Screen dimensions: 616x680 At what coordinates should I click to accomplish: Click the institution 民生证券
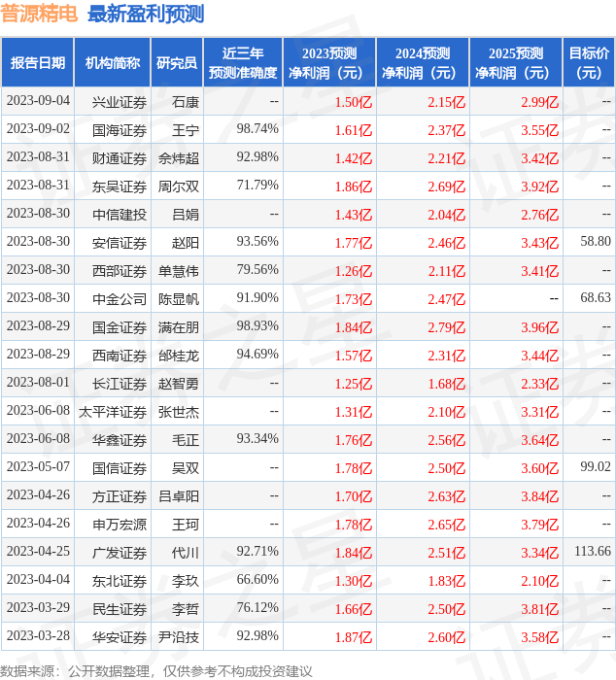(120, 610)
